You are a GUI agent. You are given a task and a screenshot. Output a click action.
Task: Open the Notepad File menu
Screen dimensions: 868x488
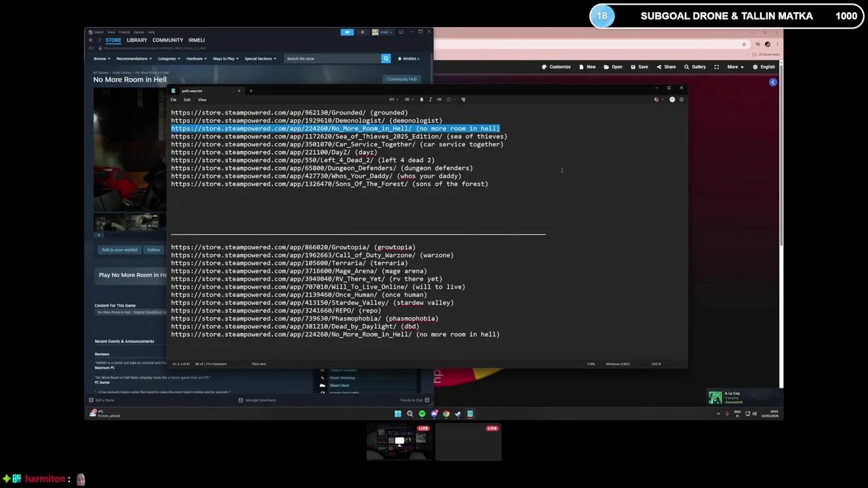174,100
